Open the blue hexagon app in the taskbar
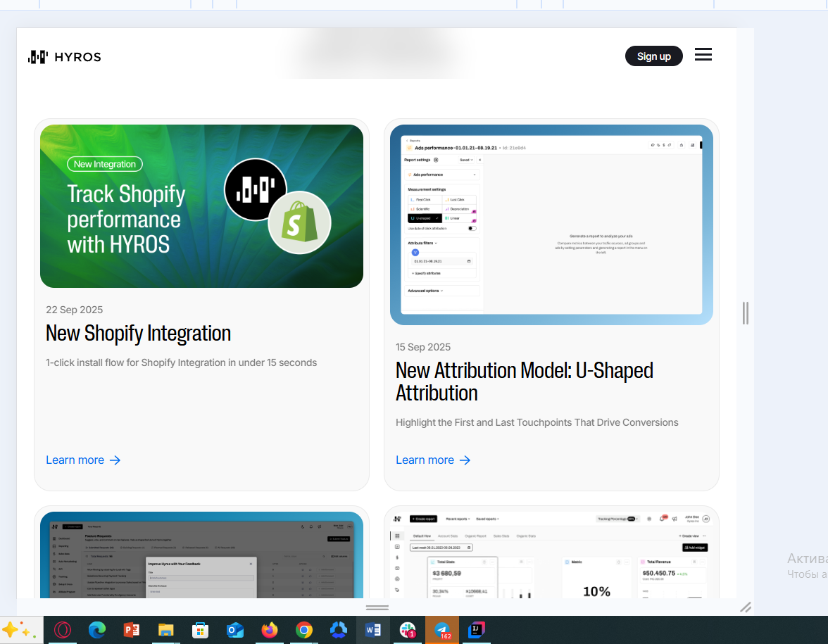The height and width of the screenshot is (644, 828). [339, 630]
